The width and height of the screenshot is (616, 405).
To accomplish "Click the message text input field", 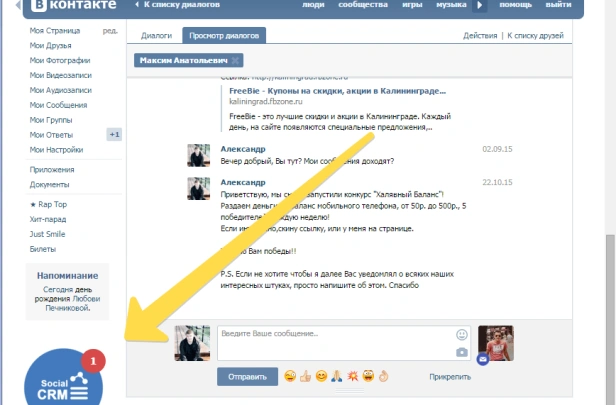I will 335,343.
